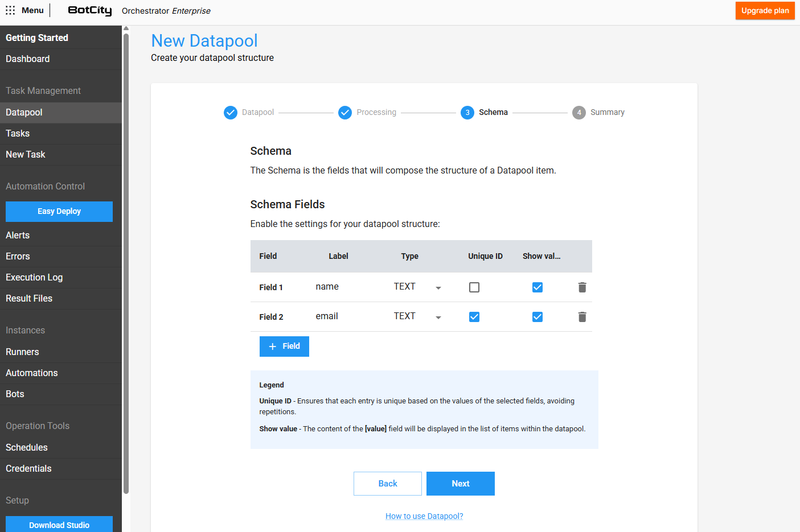Open Execution Log in sidebar

click(34, 277)
